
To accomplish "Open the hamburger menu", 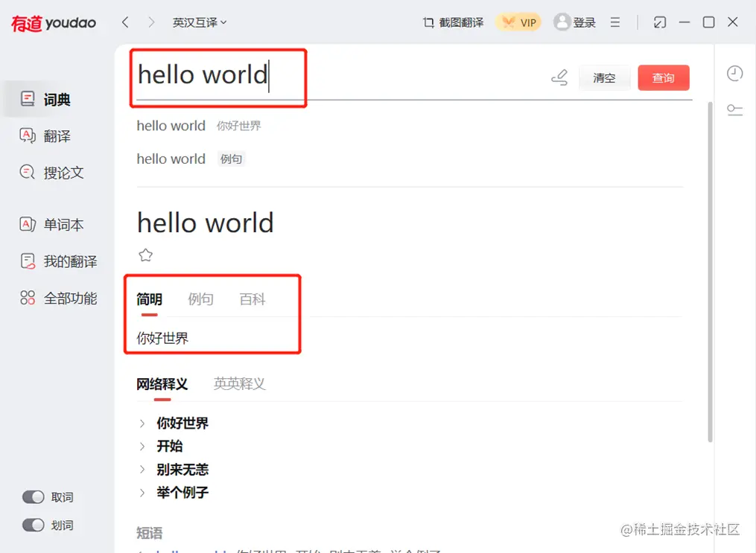I will coord(614,22).
